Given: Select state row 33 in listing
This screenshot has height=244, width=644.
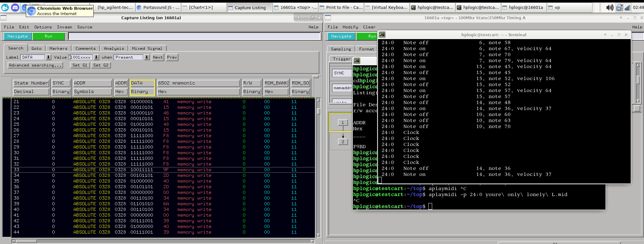Looking at the screenshot, I should pos(163,170).
